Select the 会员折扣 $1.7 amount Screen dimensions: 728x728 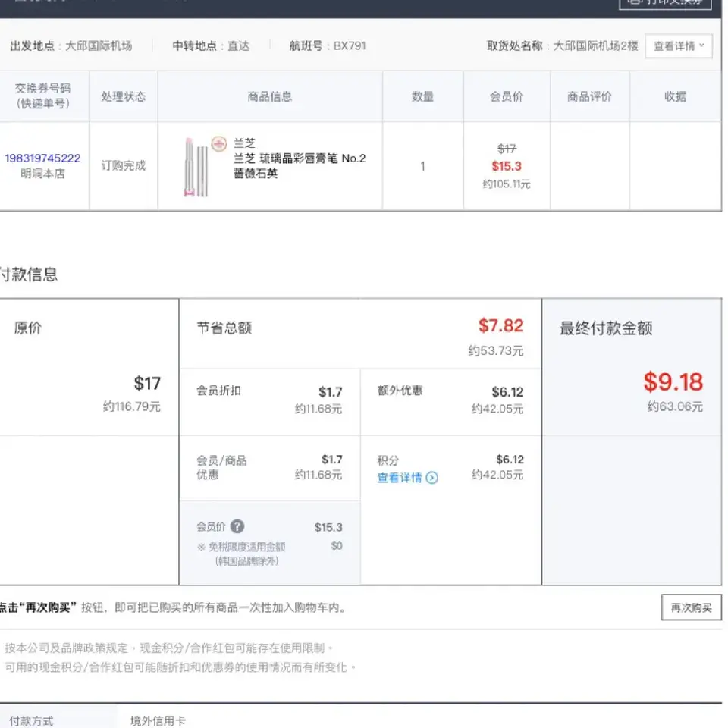click(331, 392)
